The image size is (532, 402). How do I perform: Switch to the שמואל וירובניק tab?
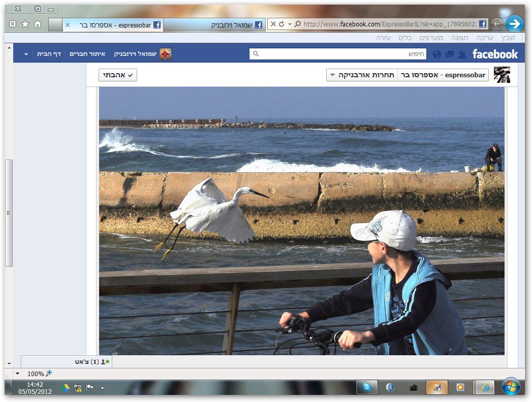click(x=213, y=24)
